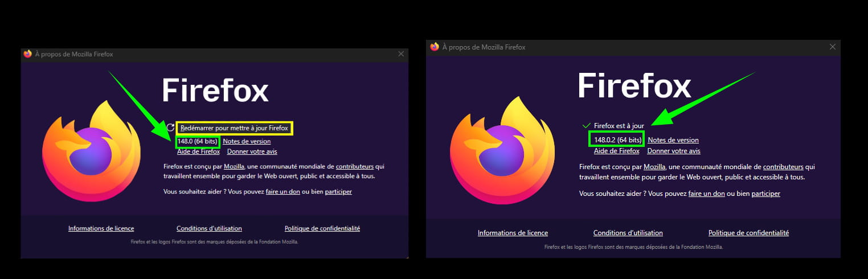Click the Firefox wordmark in left window
This screenshot has height=279, width=868.
(215, 90)
